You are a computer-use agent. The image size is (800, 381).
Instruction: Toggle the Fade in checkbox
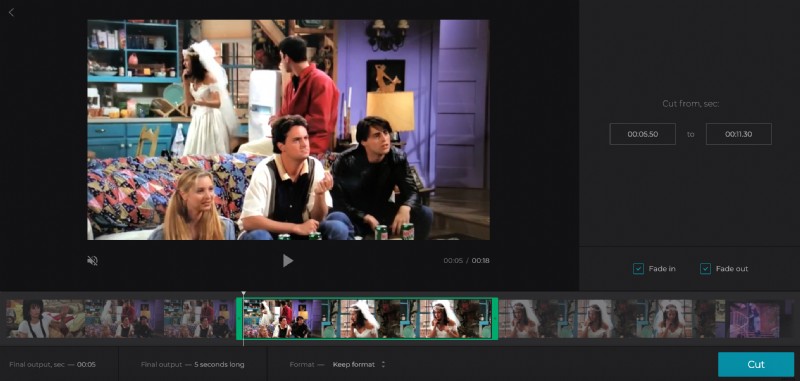click(638, 269)
